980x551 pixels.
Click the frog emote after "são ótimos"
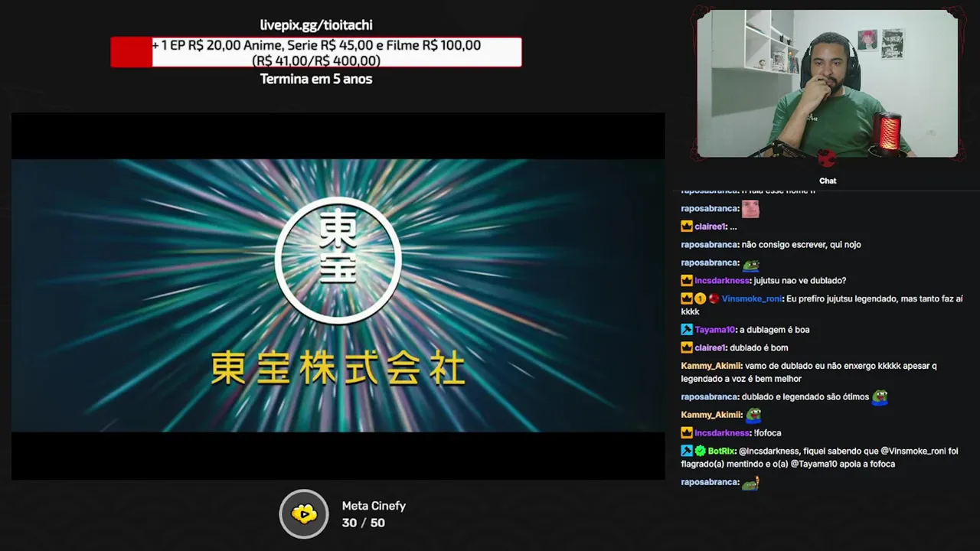click(x=880, y=396)
